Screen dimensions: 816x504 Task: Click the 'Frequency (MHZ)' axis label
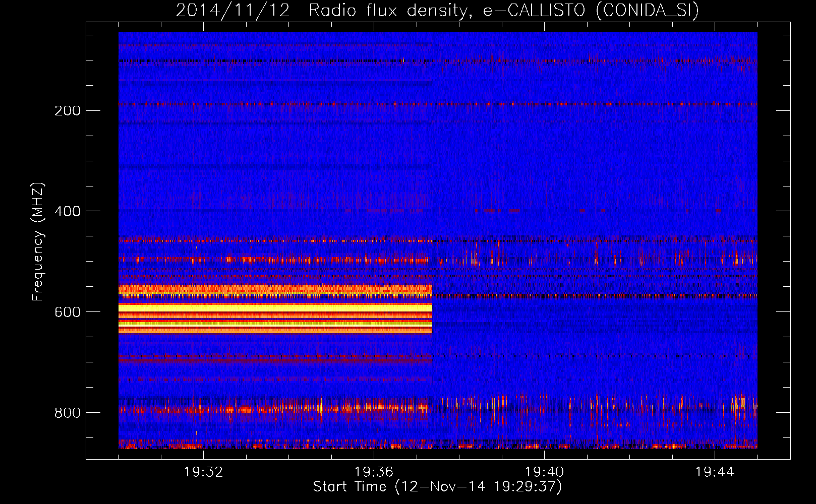click(x=37, y=242)
